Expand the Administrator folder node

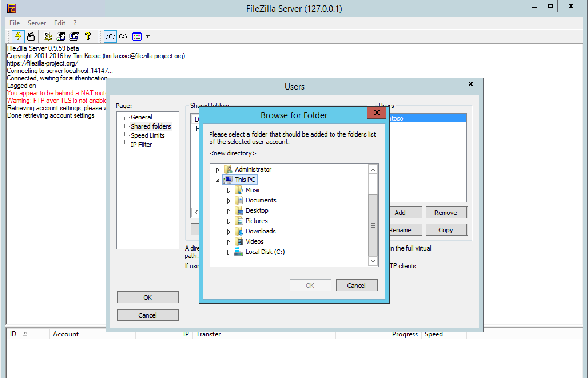click(x=218, y=170)
